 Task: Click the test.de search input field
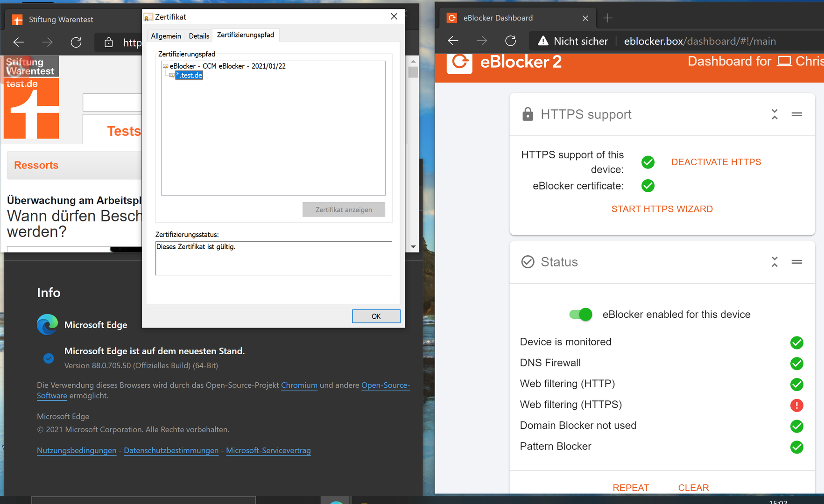[112, 103]
